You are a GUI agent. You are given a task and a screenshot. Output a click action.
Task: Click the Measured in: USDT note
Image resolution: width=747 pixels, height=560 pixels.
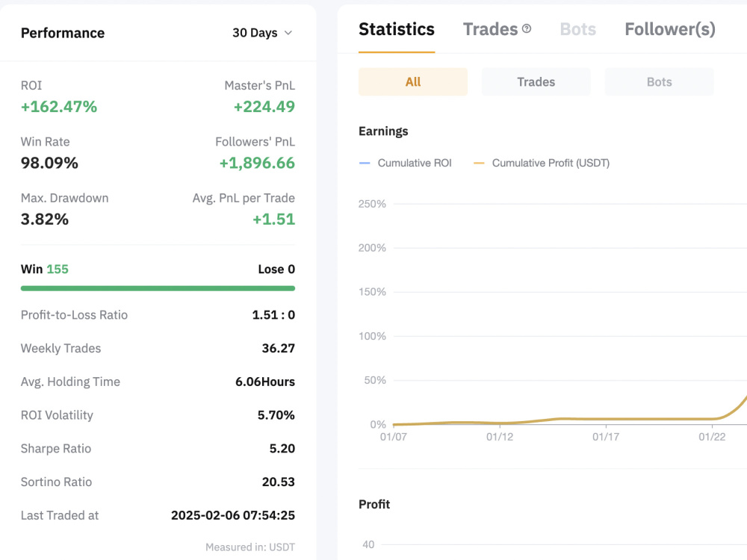click(250, 547)
